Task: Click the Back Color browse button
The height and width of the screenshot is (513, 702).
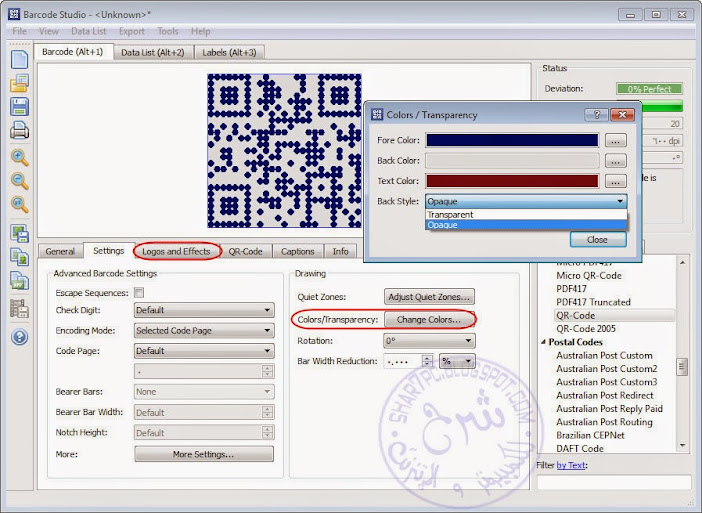Action: point(616,161)
